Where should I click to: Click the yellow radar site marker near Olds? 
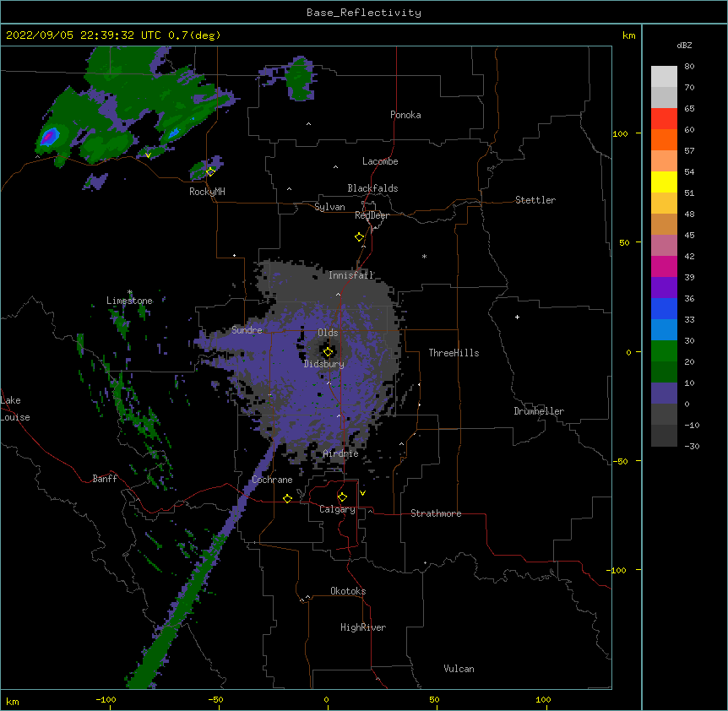[x=328, y=352]
